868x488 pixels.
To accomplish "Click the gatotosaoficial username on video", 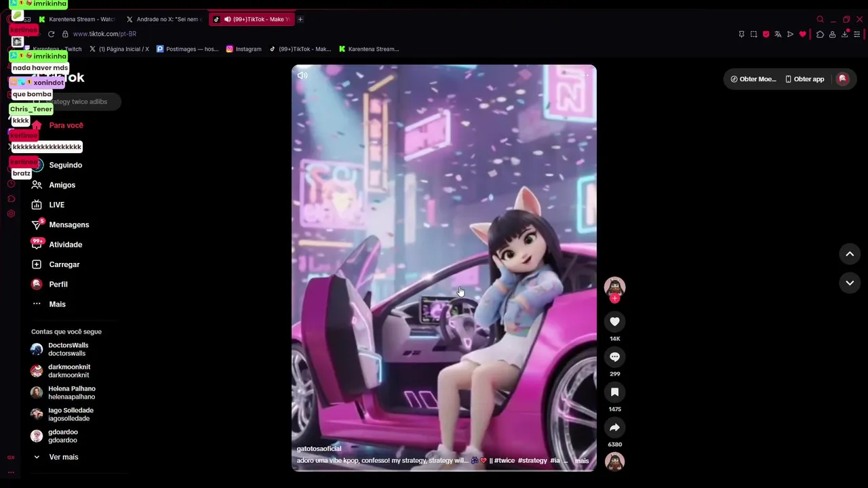I will tap(319, 449).
